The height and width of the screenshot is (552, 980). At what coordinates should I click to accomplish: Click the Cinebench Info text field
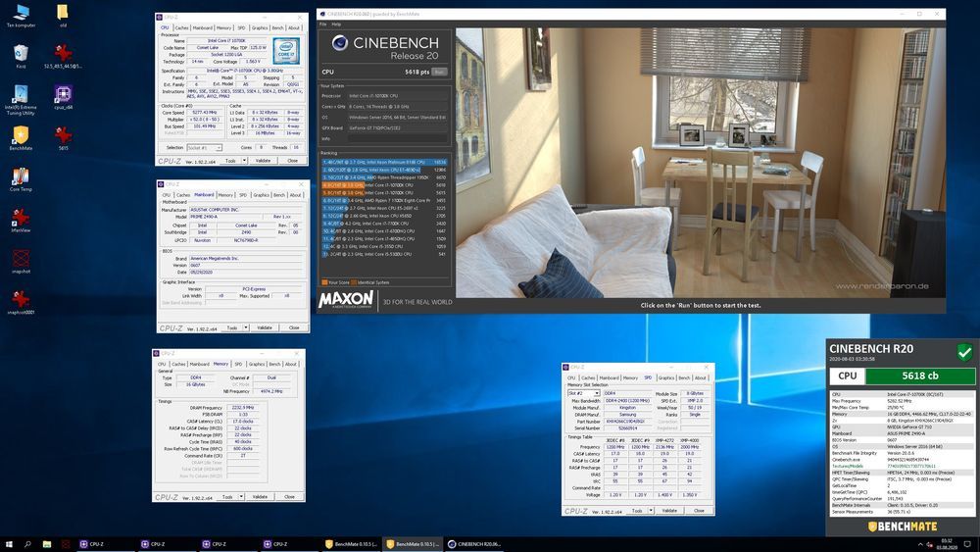(398, 139)
